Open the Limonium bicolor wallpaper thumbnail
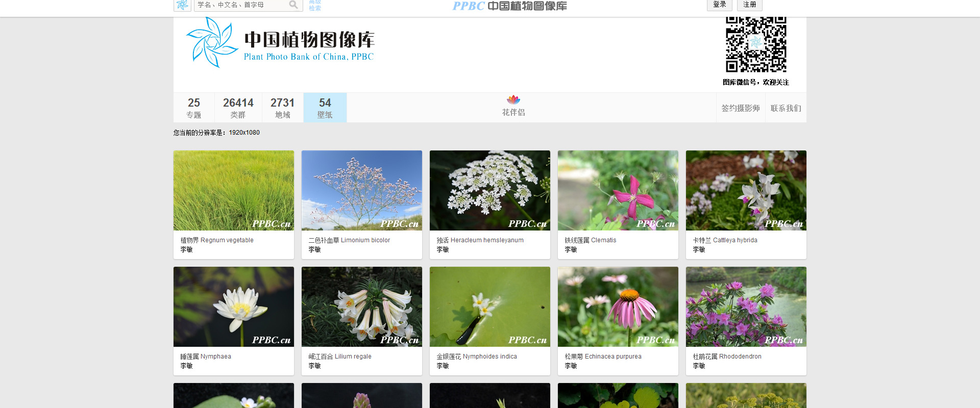This screenshot has height=408, width=980. [362, 190]
